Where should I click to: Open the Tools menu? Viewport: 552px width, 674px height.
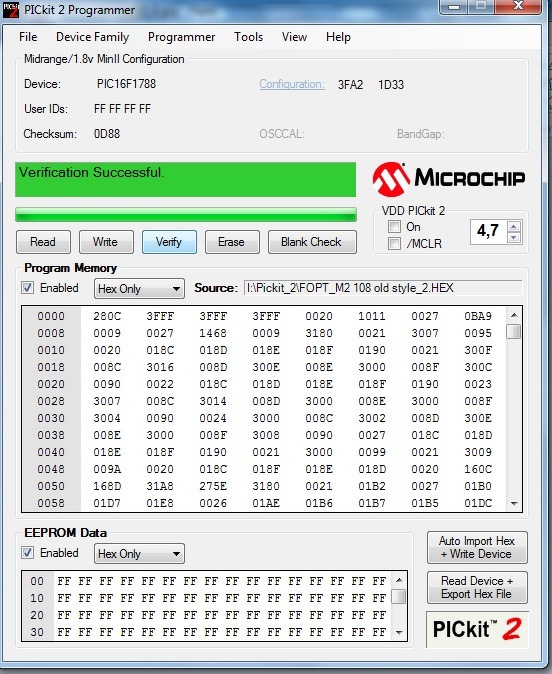tap(248, 37)
